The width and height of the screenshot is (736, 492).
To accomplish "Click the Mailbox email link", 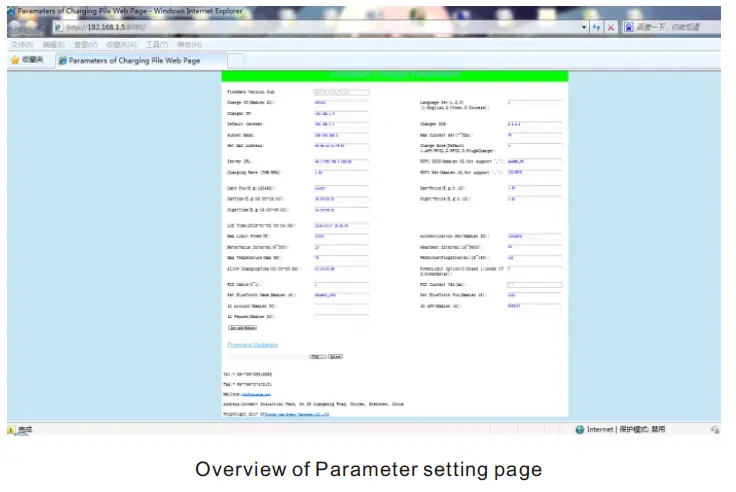I will pos(256,394).
